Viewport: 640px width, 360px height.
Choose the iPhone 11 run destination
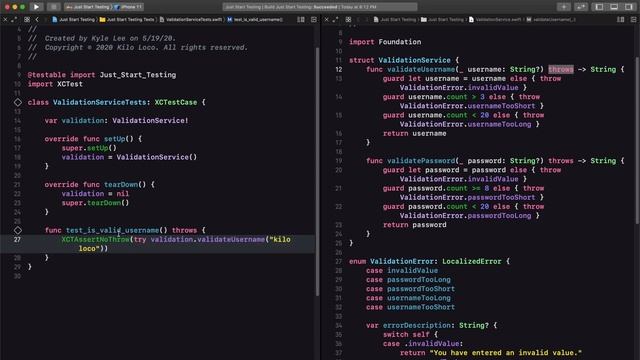coord(129,7)
